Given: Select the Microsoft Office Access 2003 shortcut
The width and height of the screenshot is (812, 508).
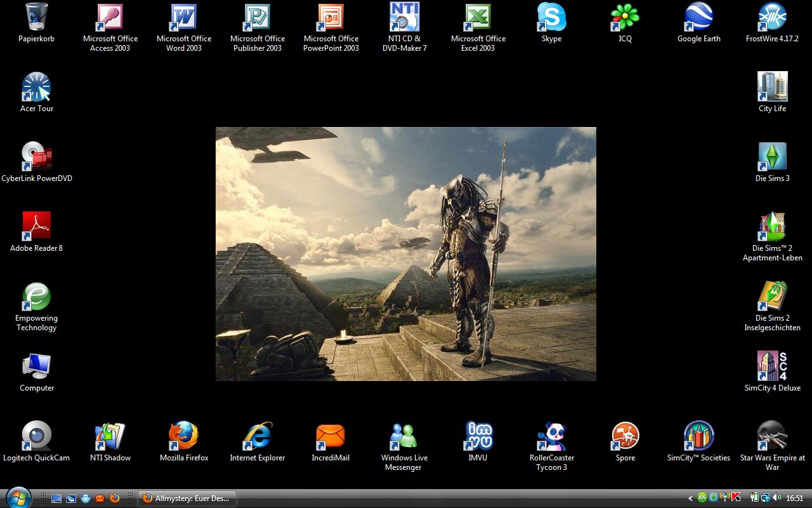Looking at the screenshot, I should pos(110,27).
